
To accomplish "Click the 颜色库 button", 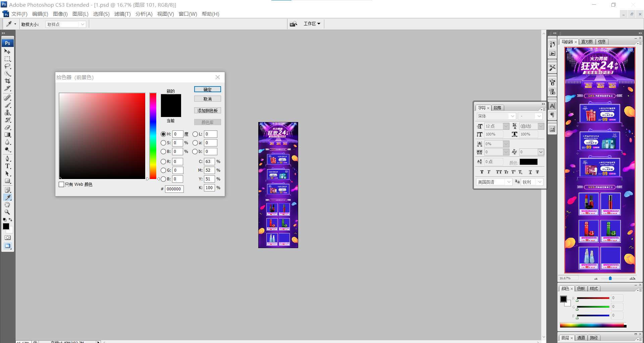I will (207, 122).
